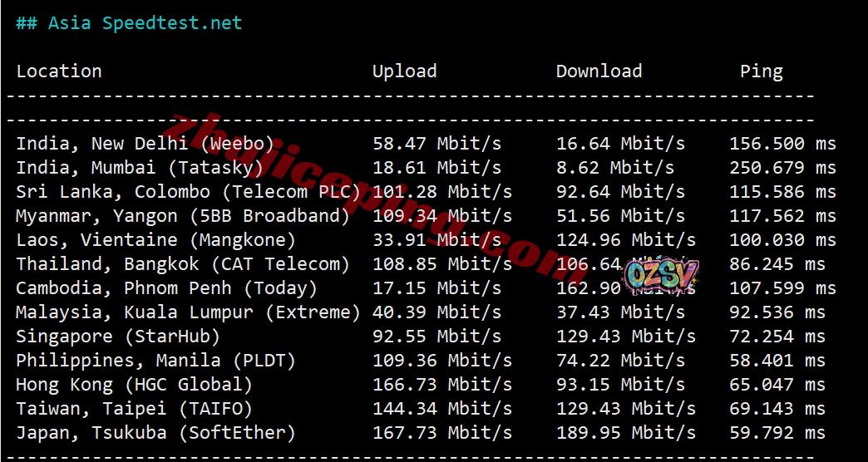This screenshot has height=462, width=868.
Task: Select Hong Kong (HGC Global) entry
Action: point(134,385)
